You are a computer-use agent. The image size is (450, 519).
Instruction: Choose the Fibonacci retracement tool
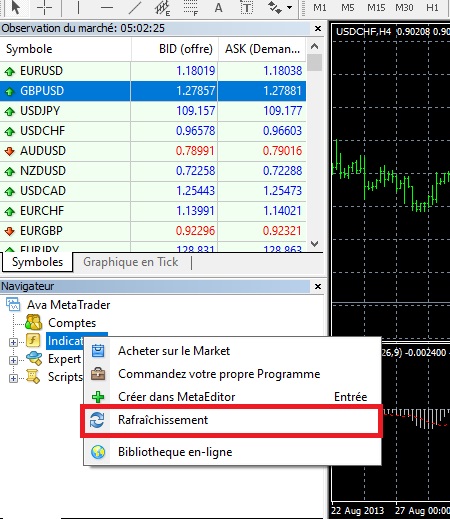pyautogui.click(x=191, y=8)
